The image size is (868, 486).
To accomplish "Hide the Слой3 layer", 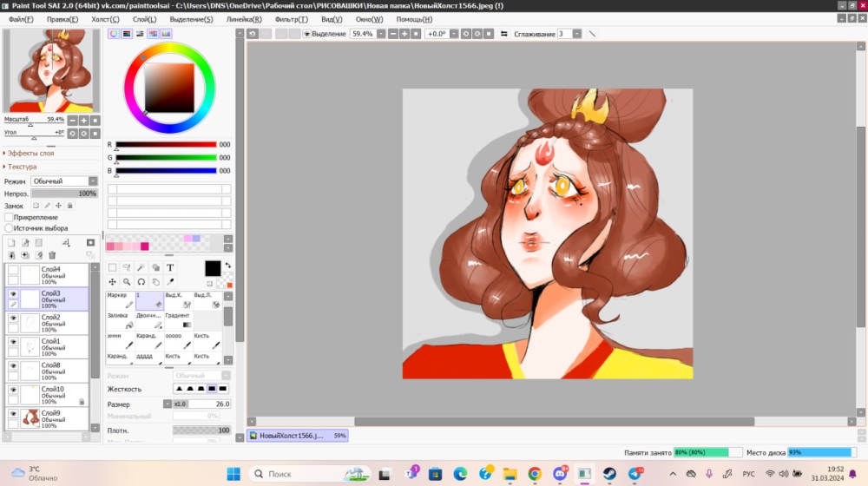I will (13, 294).
